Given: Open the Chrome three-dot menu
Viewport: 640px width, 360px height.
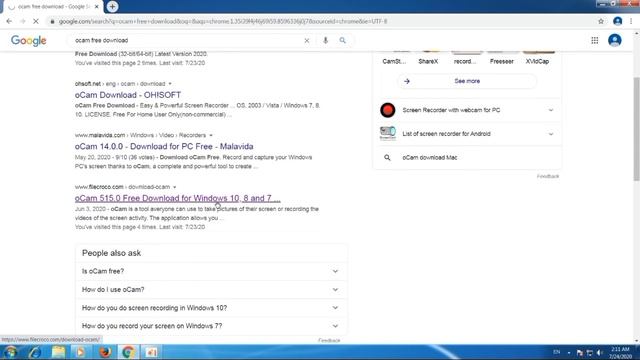Looking at the screenshot, I should pyautogui.click(x=631, y=21).
